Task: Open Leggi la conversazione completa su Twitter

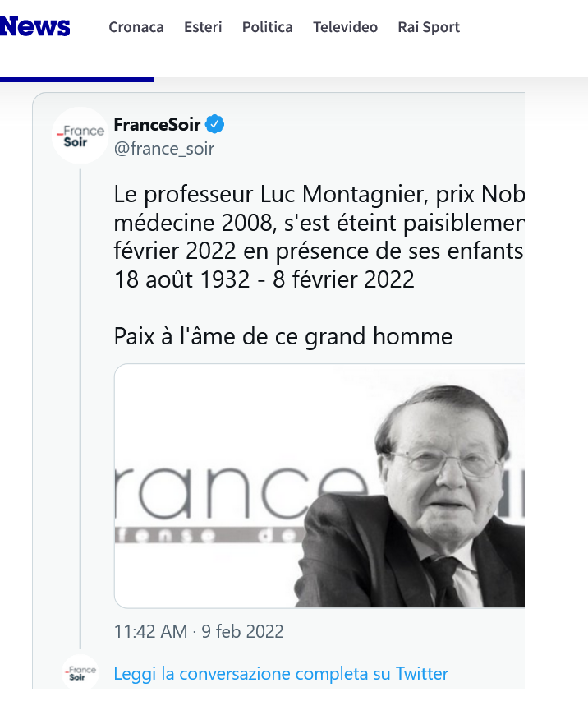Action: (281, 674)
